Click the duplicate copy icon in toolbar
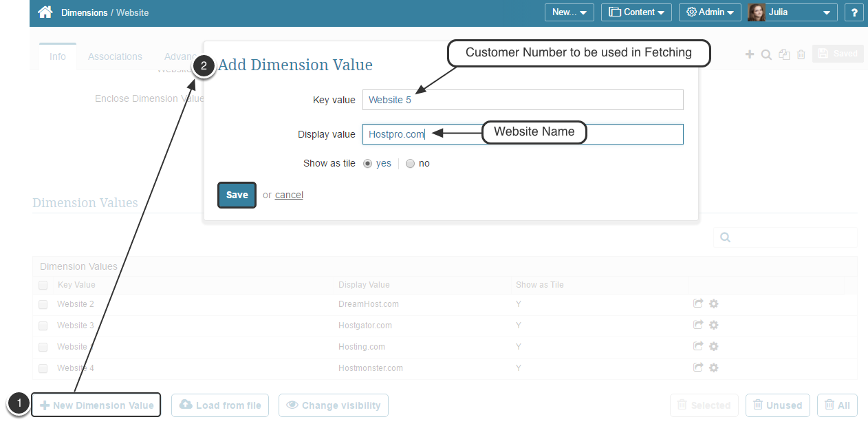868x426 pixels. pos(784,54)
